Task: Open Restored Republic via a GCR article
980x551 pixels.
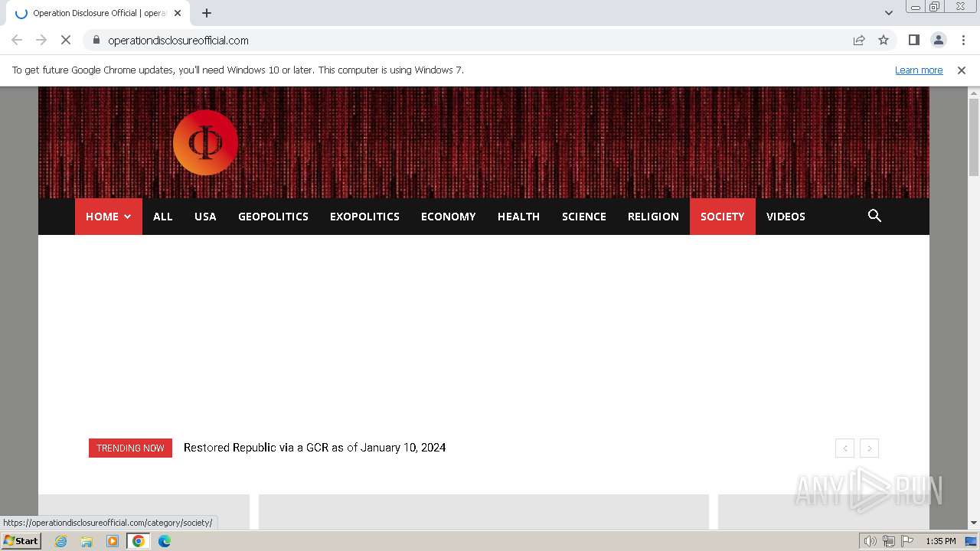Action: tap(315, 448)
